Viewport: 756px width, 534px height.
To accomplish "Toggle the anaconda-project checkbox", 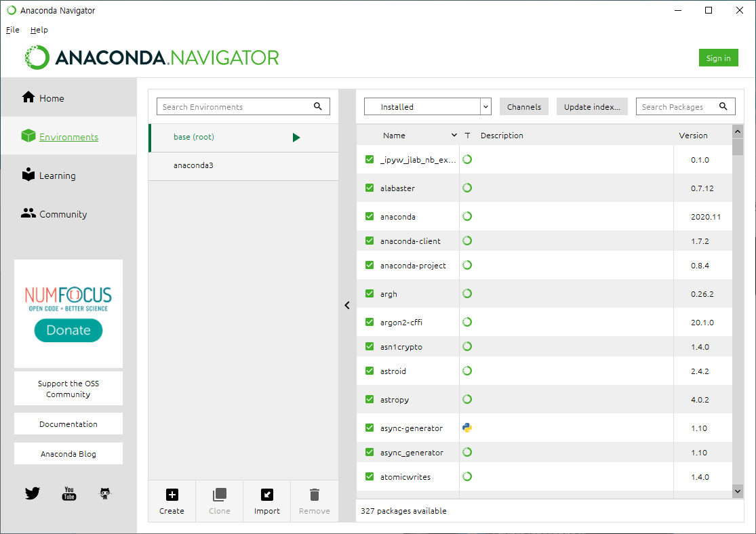I will 370,265.
